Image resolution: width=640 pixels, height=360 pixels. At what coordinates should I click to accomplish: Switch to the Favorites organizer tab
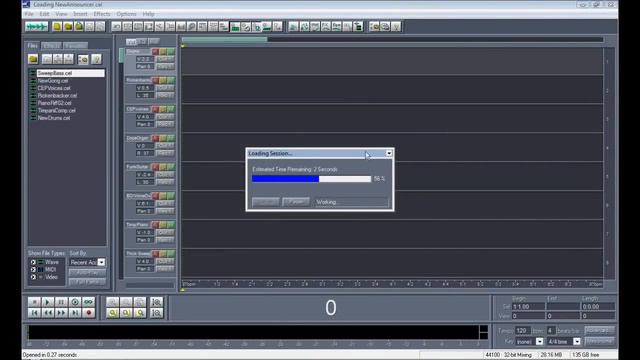coord(76,45)
